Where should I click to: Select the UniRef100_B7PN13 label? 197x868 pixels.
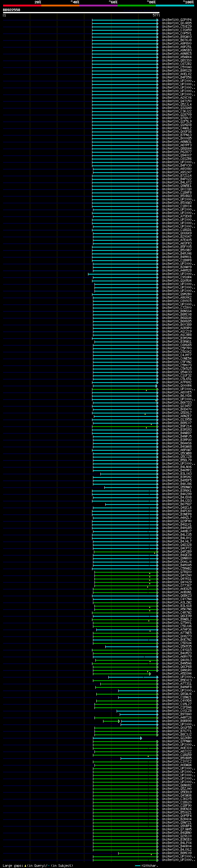click(x=177, y=135)
